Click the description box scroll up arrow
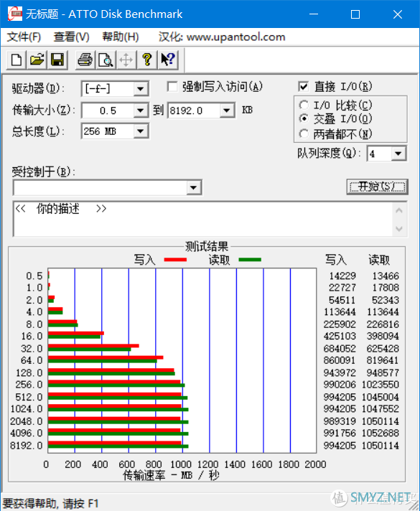 pyautogui.click(x=399, y=210)
